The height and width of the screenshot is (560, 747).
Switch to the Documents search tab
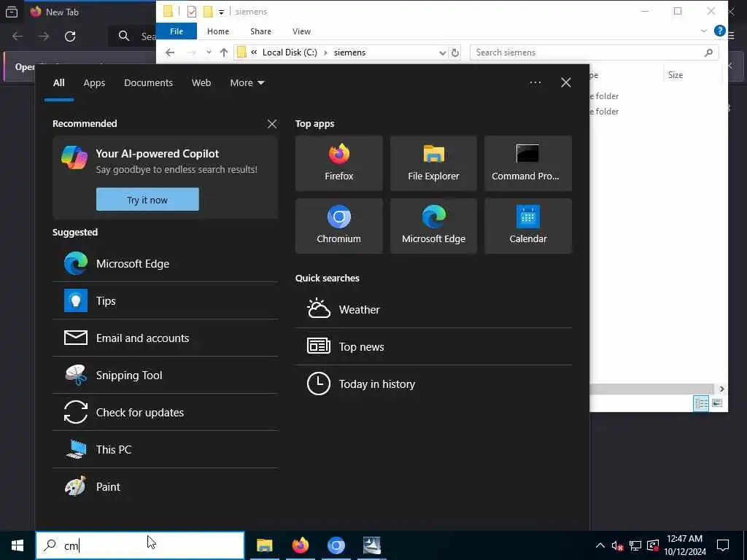148,82
